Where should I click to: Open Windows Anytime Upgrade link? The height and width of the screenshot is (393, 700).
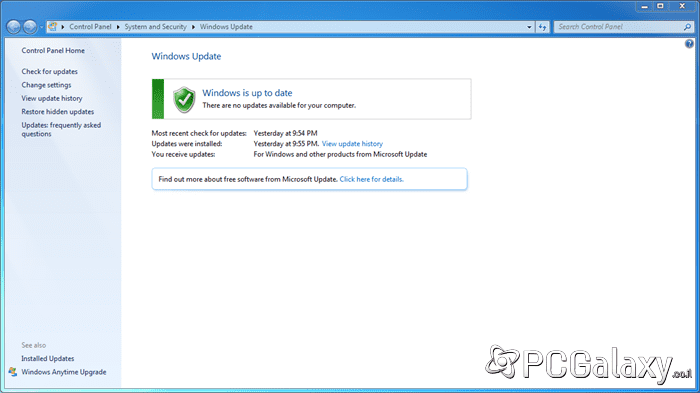pos(64,372)
